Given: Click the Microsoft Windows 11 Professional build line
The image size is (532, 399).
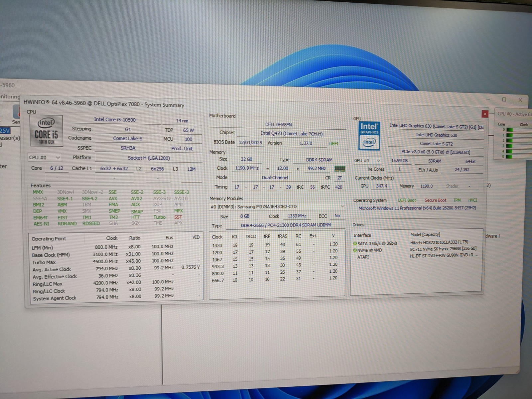Looking at the screenshot, I should tap(417, 208).
